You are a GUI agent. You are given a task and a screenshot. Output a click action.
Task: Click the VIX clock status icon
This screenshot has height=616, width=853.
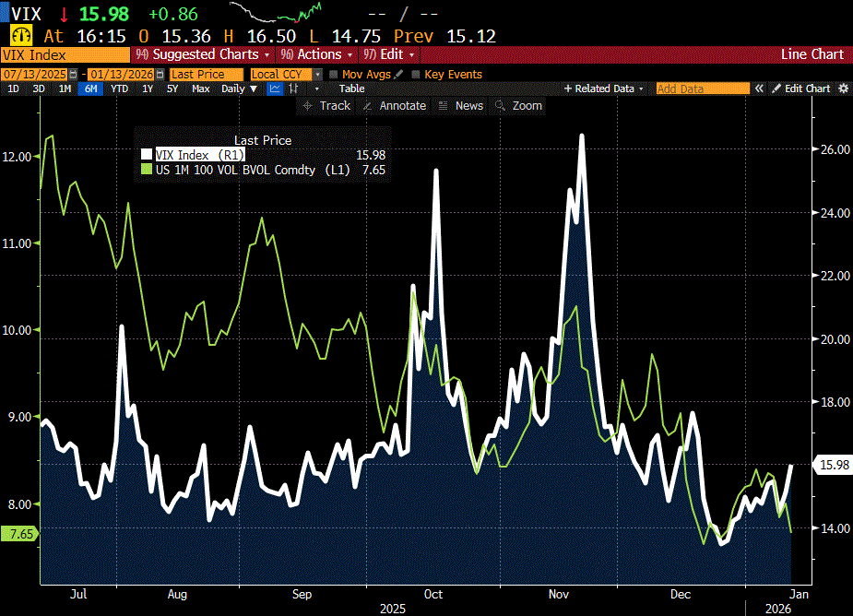[x=22, y=37]
